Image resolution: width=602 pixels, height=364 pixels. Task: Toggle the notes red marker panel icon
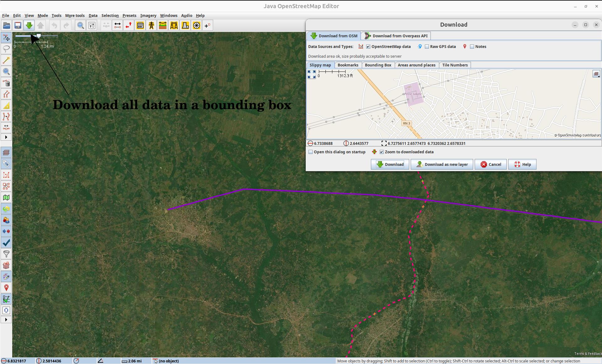6,288
